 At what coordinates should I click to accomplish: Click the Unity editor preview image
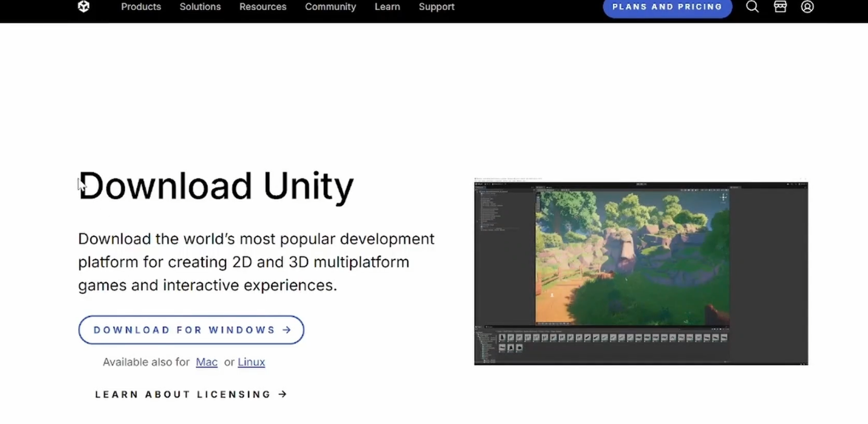(x=641, y=272)
